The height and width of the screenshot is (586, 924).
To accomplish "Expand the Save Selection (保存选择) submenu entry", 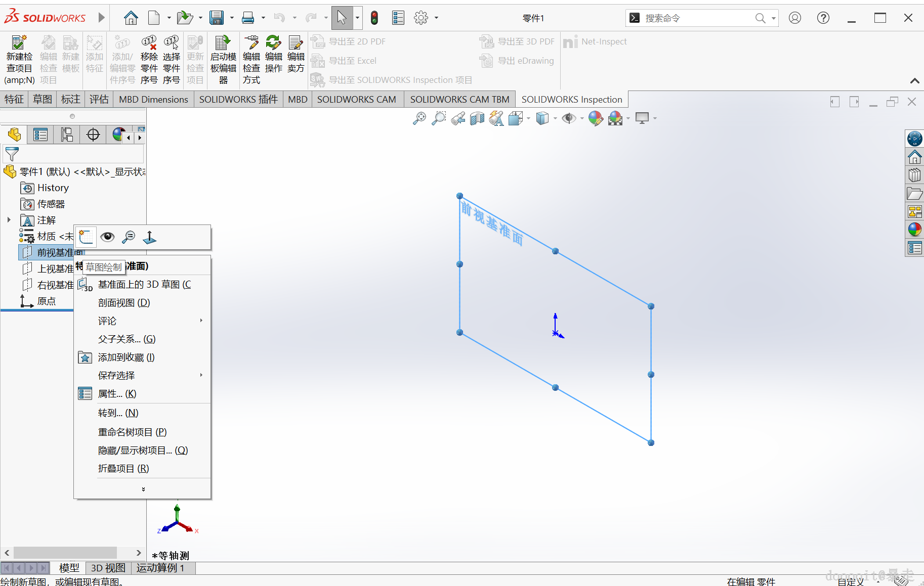I will [x=144, y=375].
